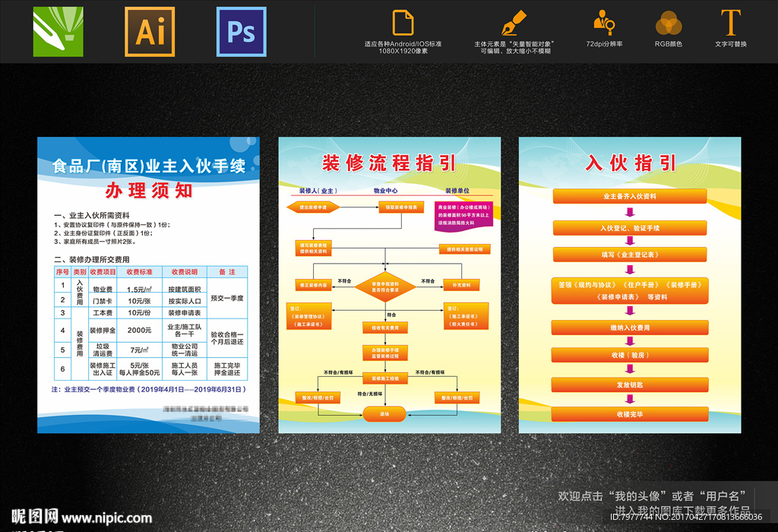Click the '补充资料' flowchart box
The image size is (778, 532).
(461, 285)
